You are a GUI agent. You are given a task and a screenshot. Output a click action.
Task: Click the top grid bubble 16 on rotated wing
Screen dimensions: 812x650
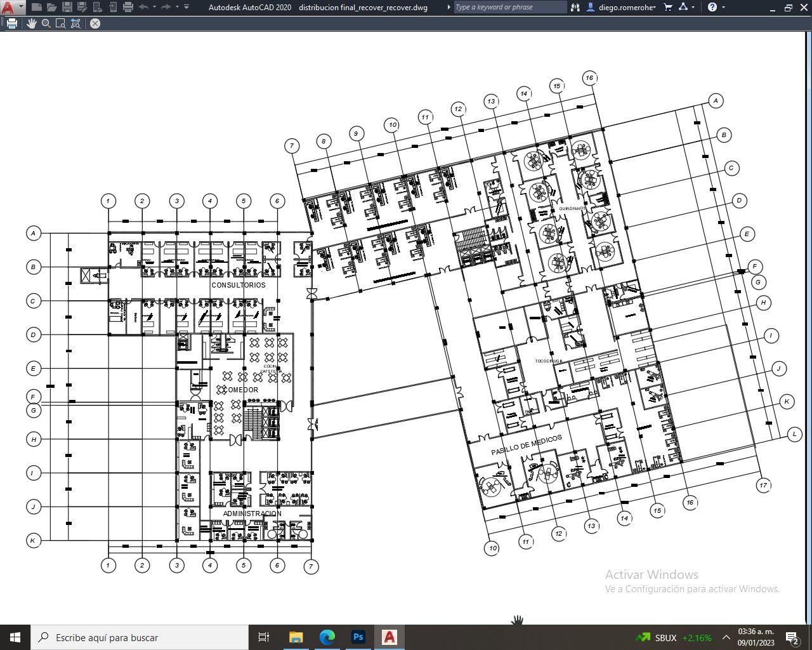(589, 78)
